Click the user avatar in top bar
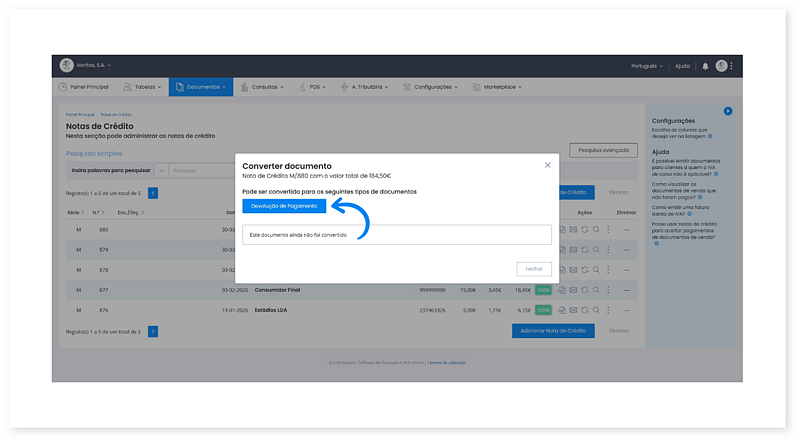 coord(721,66)
